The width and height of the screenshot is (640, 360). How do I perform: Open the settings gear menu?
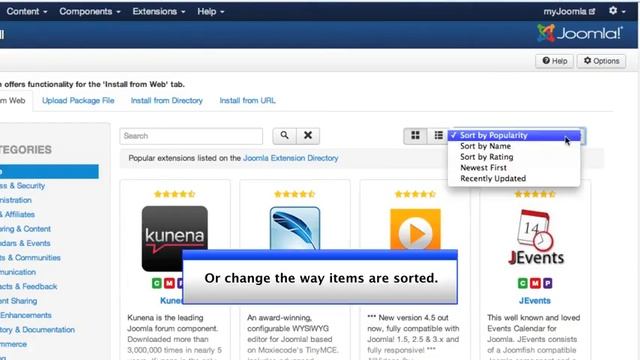pyautogui.click(x=617, y=11)
